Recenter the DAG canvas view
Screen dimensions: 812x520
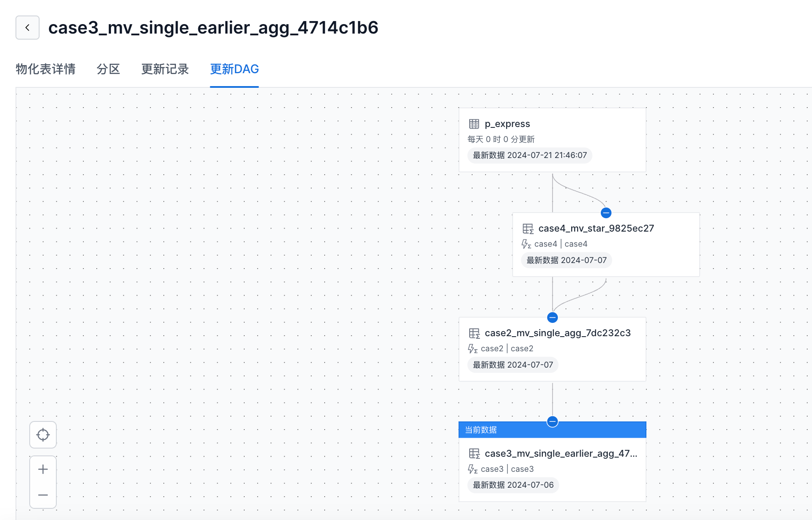click(x=43, y=435)
